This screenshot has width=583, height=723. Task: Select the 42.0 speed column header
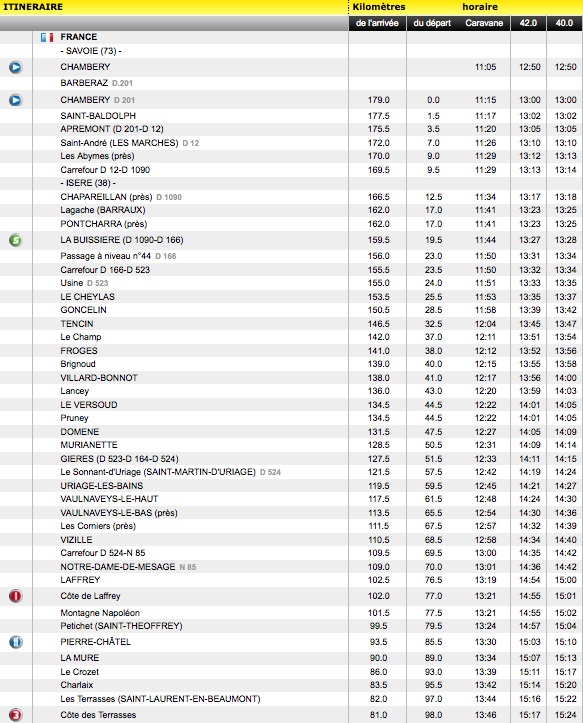point(529,23)
